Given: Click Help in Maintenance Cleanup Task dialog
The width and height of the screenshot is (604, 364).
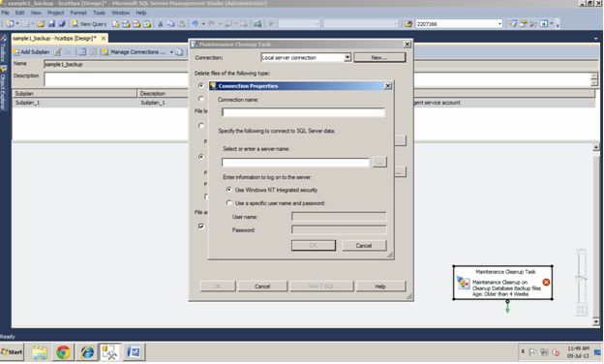Looking at the screenshot, I should click(x=380, y=287).
